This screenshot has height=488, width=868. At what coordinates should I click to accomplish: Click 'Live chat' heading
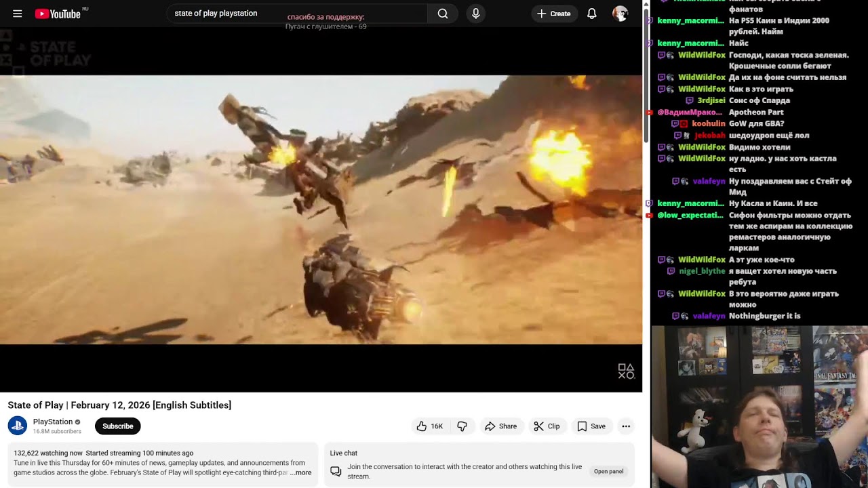pyautogui.click(x=344, y=453)
